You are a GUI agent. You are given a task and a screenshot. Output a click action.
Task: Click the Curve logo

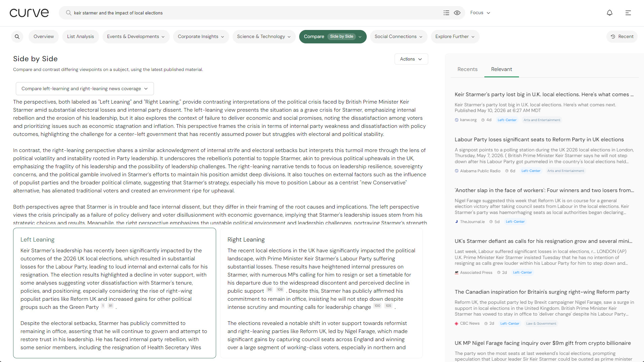coord(29,13)
